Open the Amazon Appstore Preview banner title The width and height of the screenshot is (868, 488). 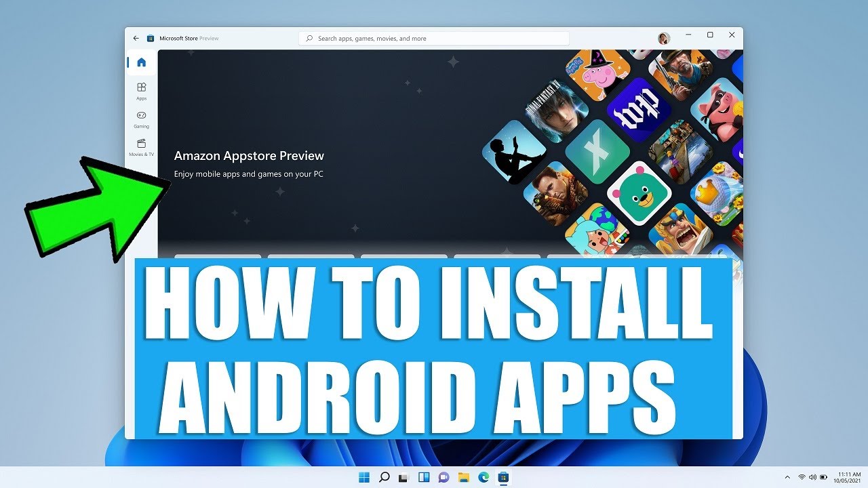pyautogui.click(x=249, y=156)
